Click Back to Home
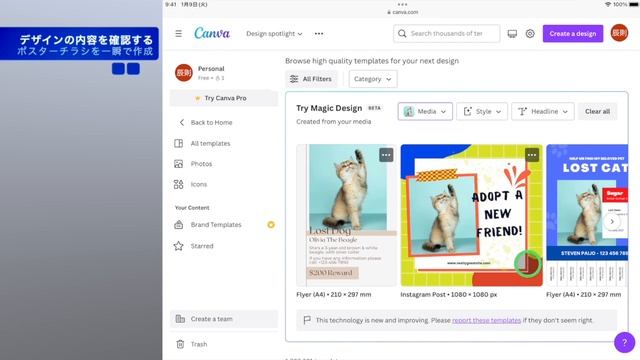The width and height of the screenshot is (640, 360). 211,122
